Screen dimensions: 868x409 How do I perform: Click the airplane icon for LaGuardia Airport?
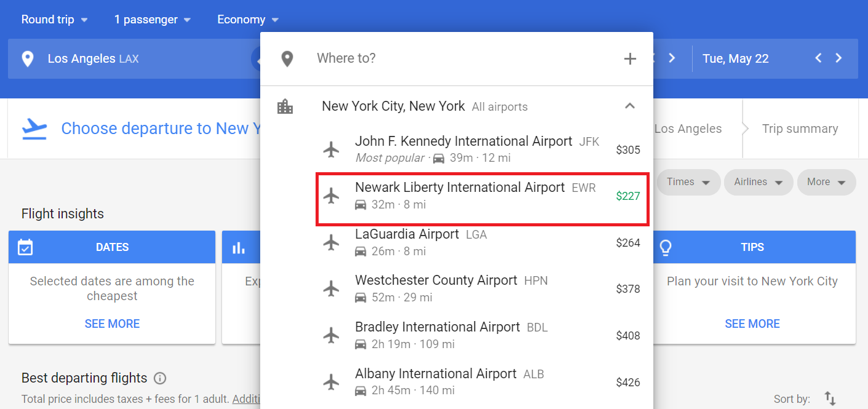click(x=331, y=242)
